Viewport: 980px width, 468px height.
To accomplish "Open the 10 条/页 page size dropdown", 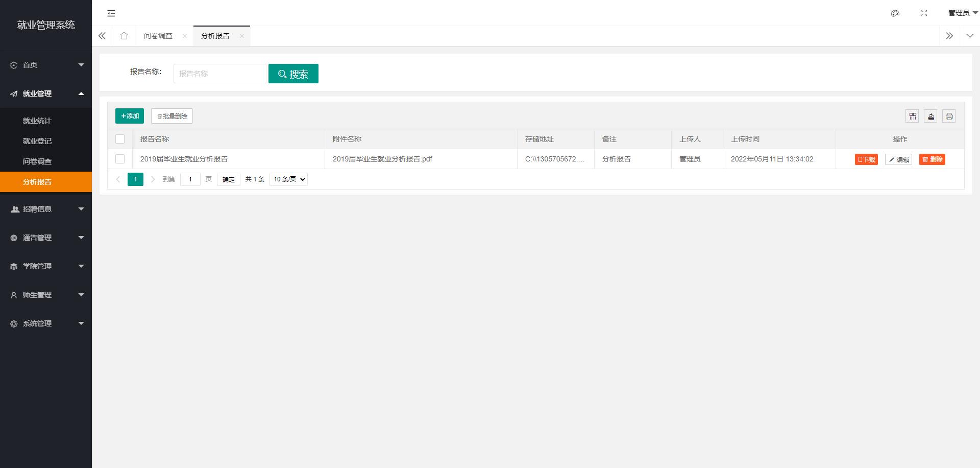I will pos(288,179).
